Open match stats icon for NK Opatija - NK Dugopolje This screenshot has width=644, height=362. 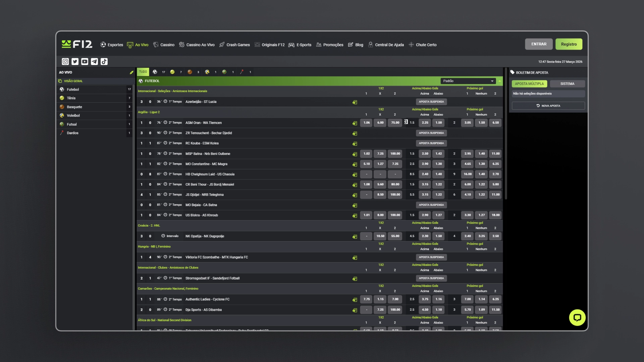[x=355, y=237]
